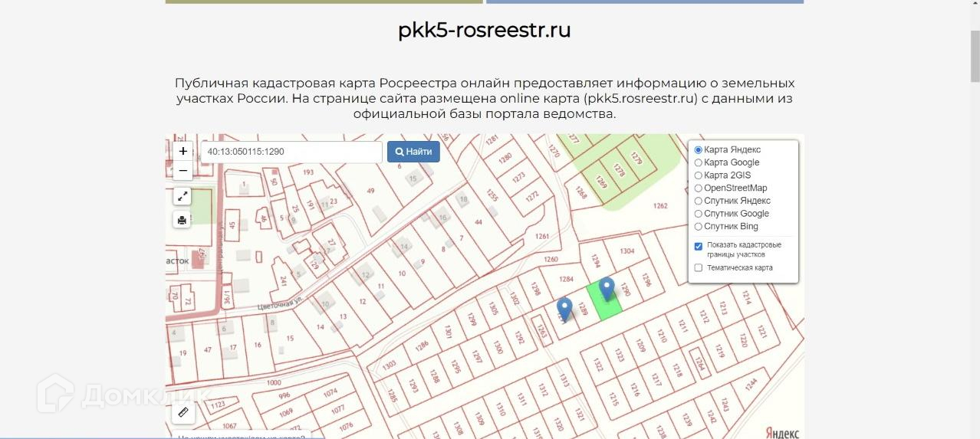Image resolution: width=980 pixels, height=439 pixels.
Task: Zoom out the map with minus button
Action: point(183,170)
